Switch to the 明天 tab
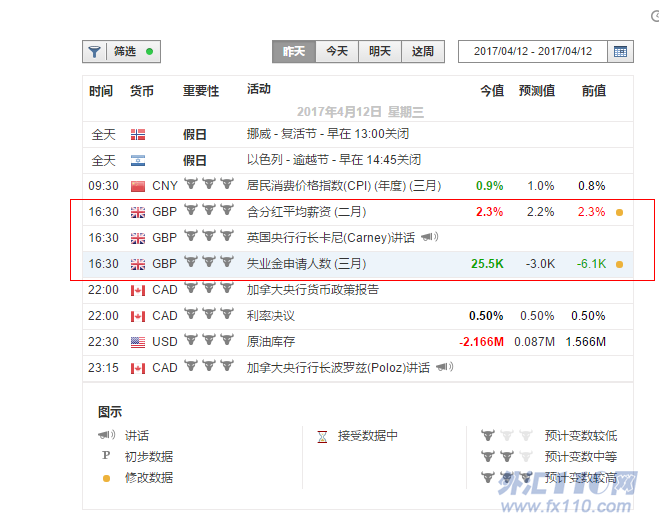Image resolution: width=659 pixels, height=524 pixels. pyautogui.click(x=380, y=51)
